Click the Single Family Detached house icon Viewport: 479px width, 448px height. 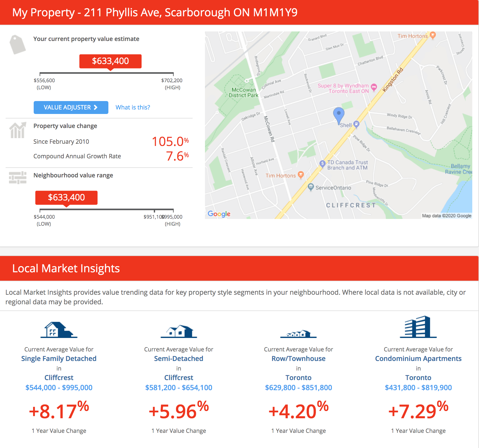(59, 330)
